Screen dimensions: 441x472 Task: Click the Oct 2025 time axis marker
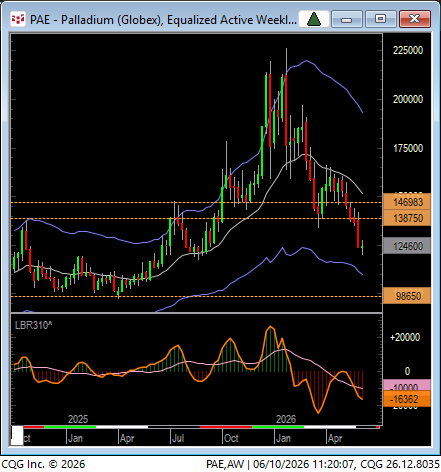pos(231,438)
